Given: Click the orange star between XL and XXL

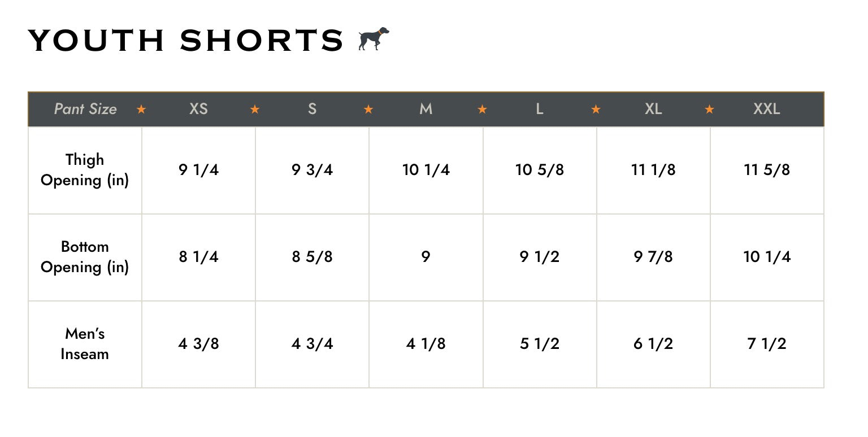Looking at the screenshot, I should click(709, 110).
